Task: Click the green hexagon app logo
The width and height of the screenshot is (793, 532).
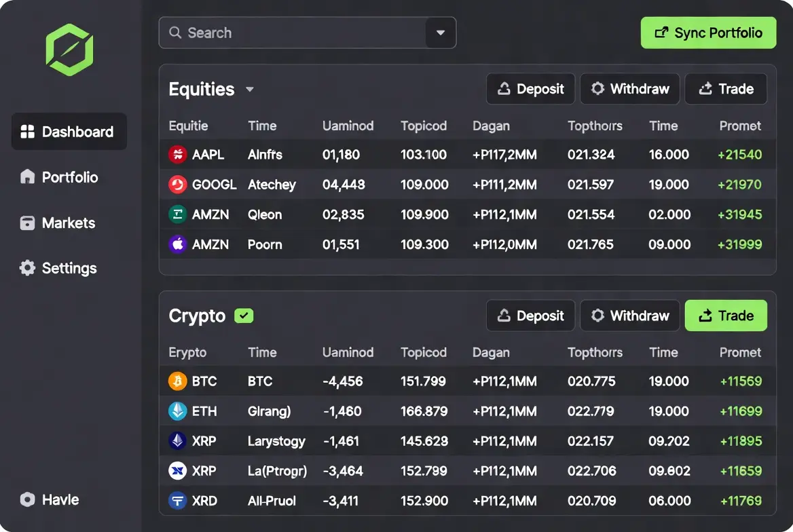Action: click(69, 50)
